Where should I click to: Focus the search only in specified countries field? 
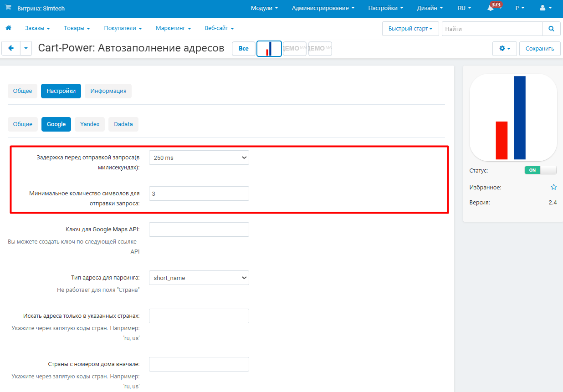tap(199, 316)
